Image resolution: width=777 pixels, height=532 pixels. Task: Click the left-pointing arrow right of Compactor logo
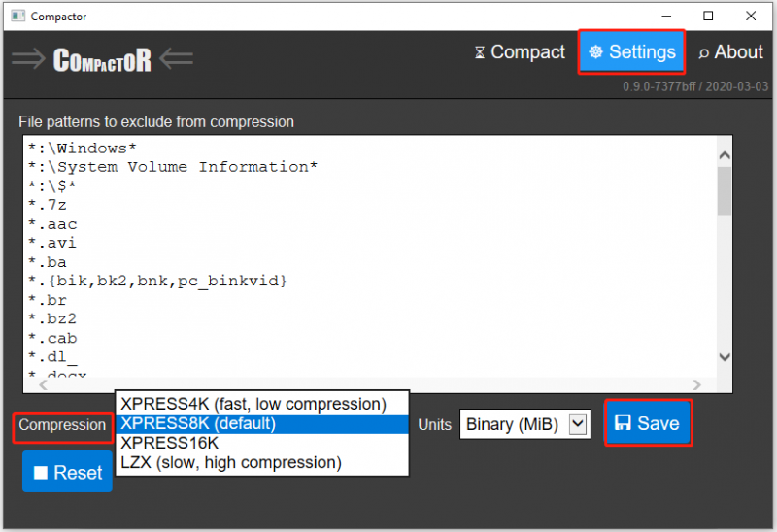click(x=176, y=59)
